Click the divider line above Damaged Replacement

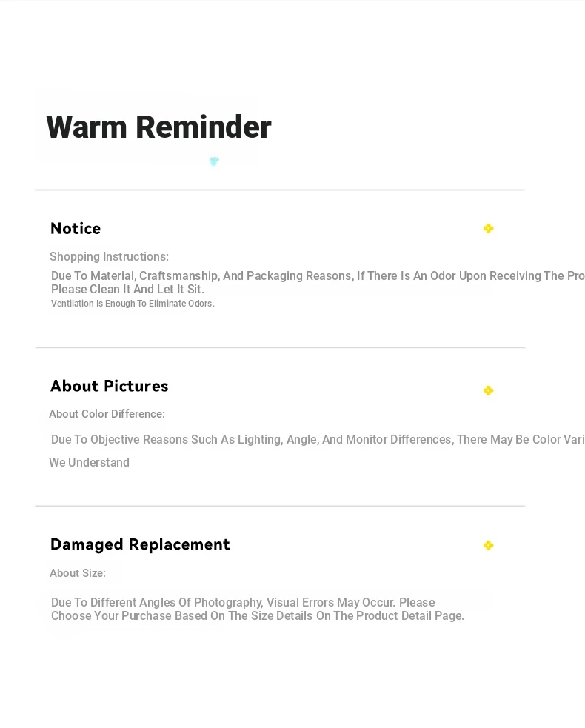280,506
